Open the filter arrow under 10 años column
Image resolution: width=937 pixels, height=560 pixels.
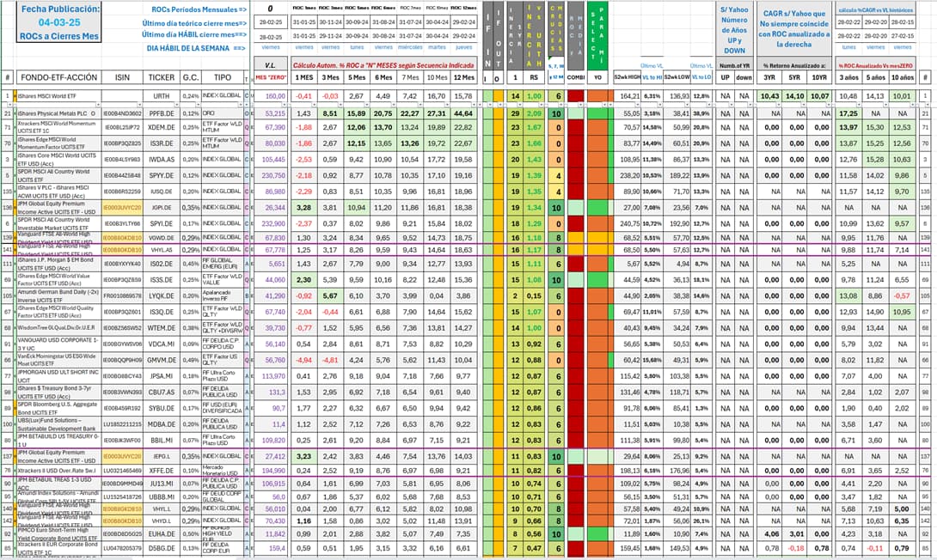[x=912, y=105]
